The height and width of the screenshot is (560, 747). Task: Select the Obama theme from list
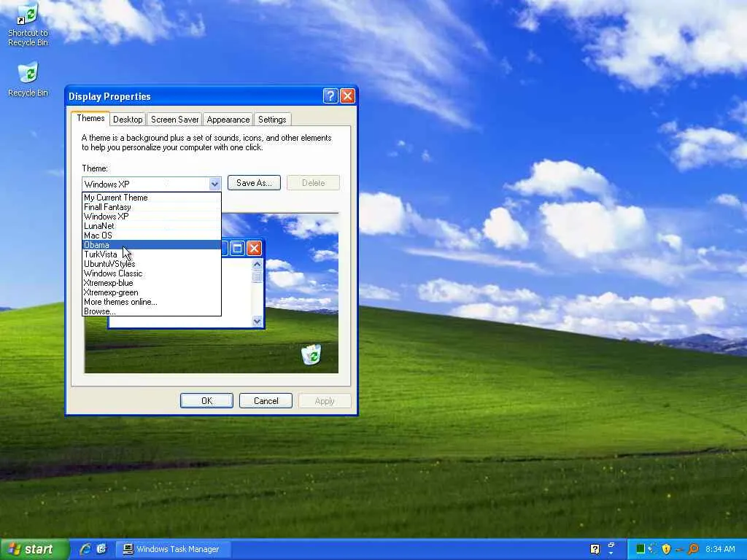pos(152,245)
